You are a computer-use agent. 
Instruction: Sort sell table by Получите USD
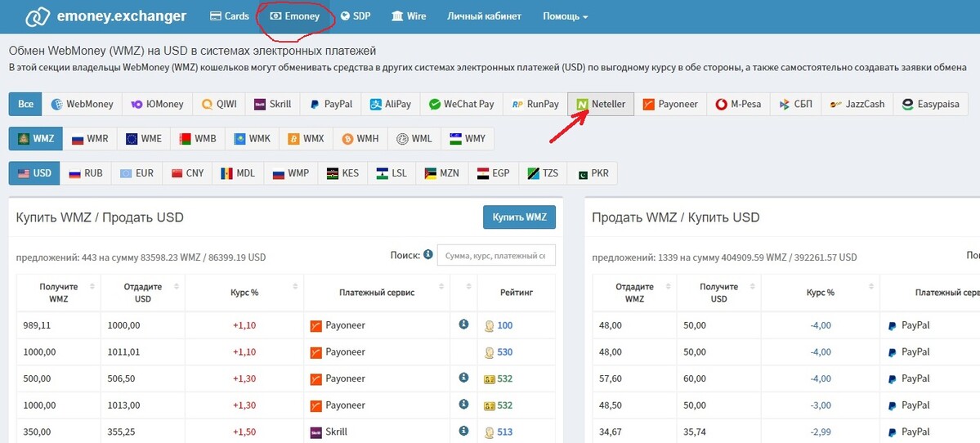click(x=718, y=293)
